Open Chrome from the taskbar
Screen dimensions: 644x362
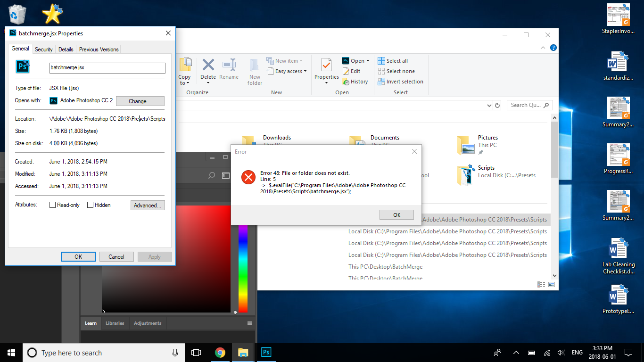[x=220, y=353]
